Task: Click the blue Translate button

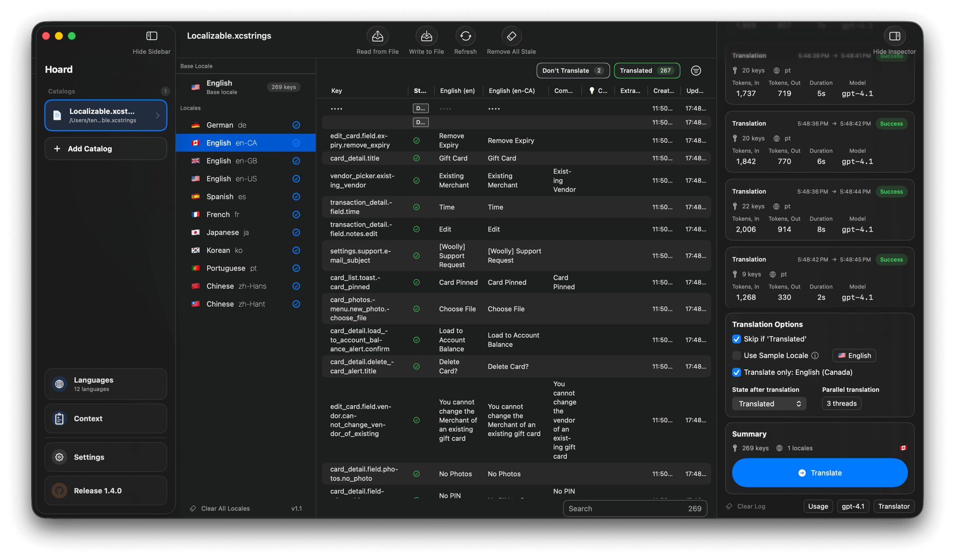Action: point(820,473)
